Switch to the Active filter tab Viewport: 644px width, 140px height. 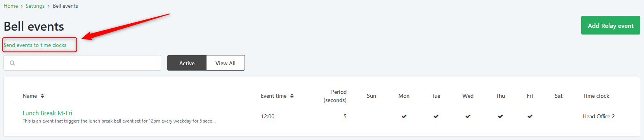(x=187, y=63)
